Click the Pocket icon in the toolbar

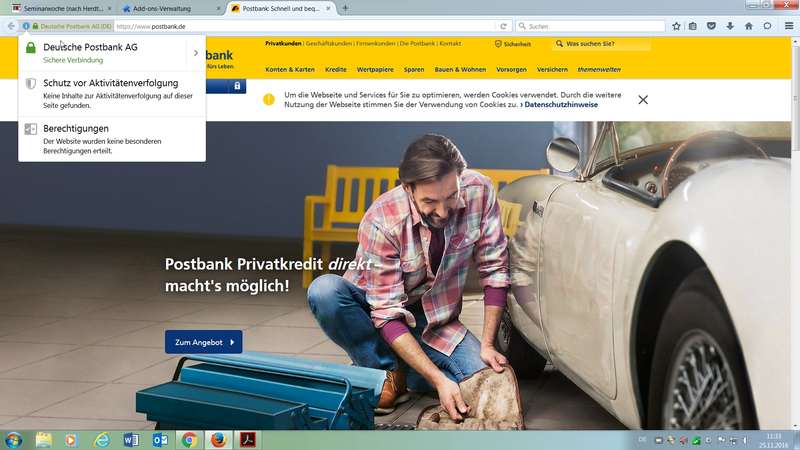pos(712,26)
